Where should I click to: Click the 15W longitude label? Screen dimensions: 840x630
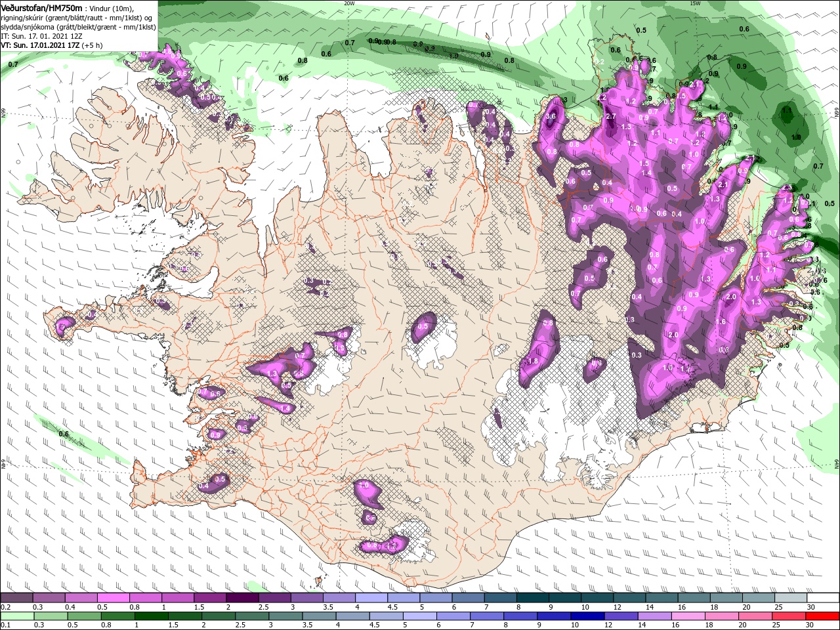point(695,3)
